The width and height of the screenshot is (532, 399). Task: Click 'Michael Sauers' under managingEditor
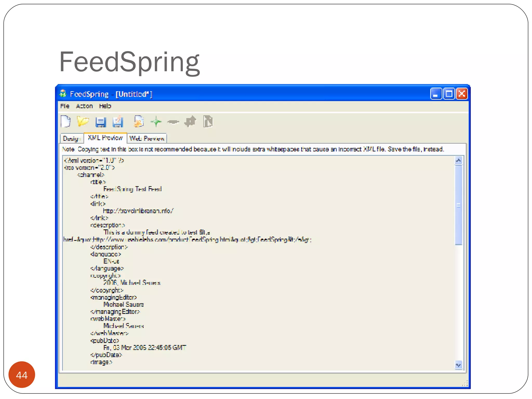click(x=124, y=304)
